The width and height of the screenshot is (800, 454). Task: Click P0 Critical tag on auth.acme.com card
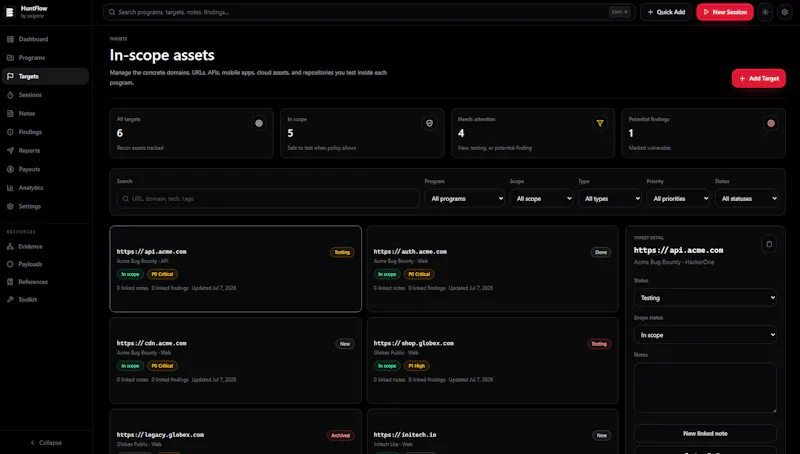coord(419,274)
